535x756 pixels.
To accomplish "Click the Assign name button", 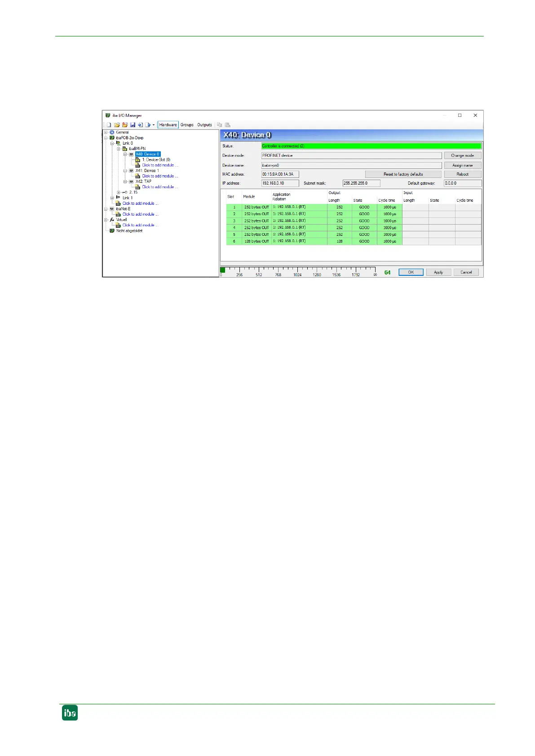I will 463,165.
